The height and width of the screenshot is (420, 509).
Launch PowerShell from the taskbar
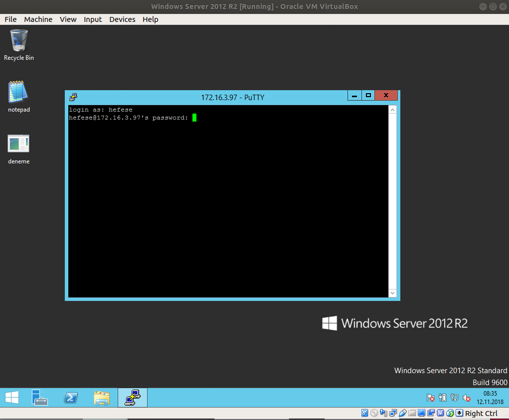click(x=70, y=397)
